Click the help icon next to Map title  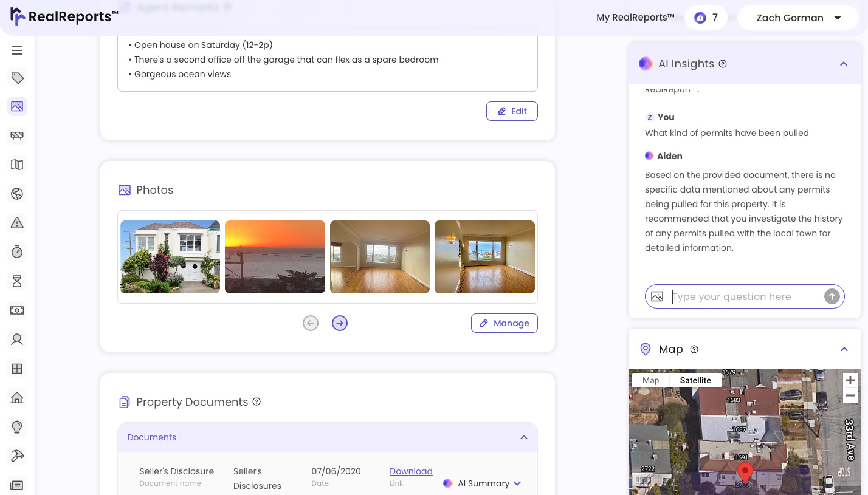pyautogui.click(x=694, y=349)
